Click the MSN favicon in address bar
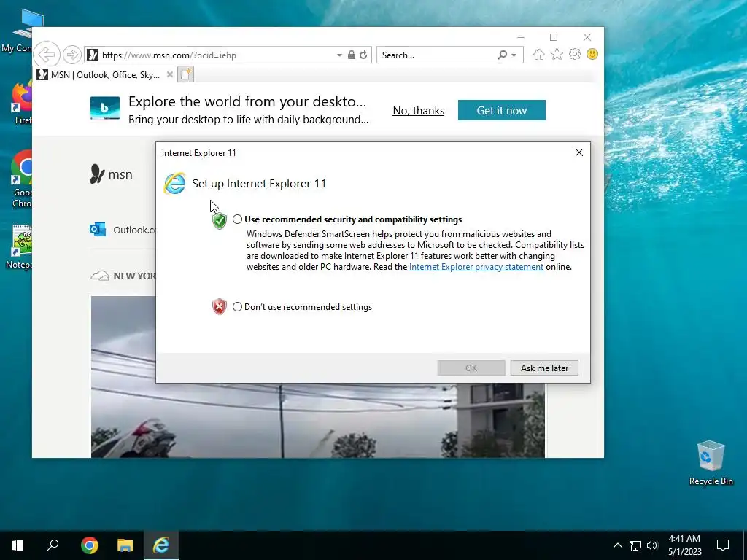 93,55
